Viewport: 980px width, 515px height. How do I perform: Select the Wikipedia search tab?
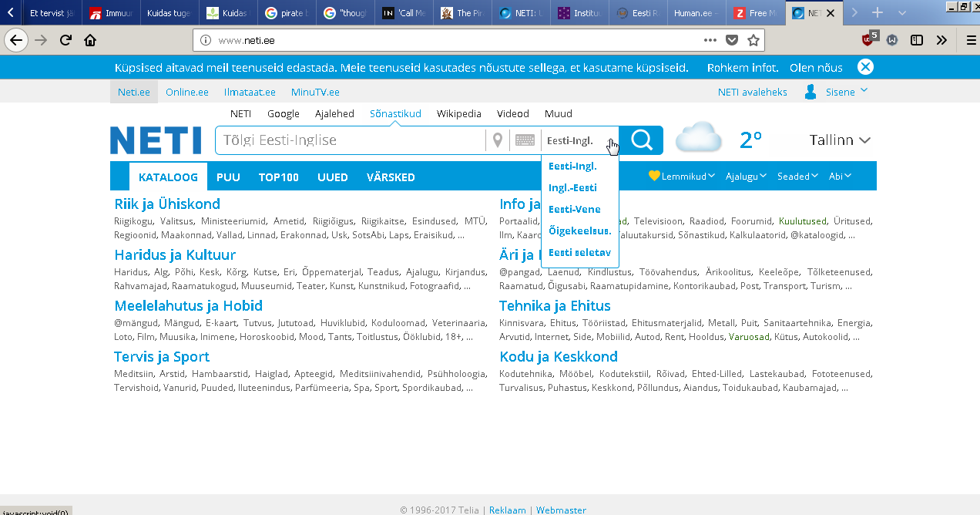[x=458, y=113]
